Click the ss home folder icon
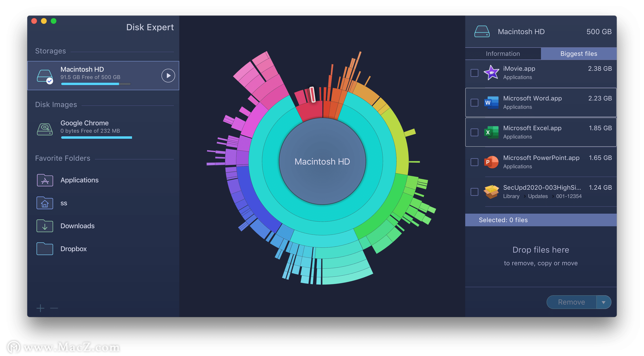This screenshot has height=356, width=644. point(45,203)
